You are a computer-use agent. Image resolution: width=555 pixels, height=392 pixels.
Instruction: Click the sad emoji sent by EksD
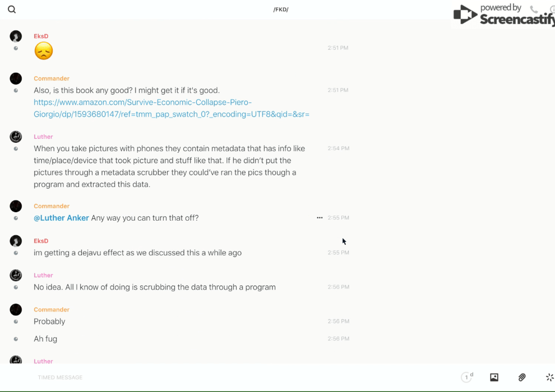click(43, 51)
